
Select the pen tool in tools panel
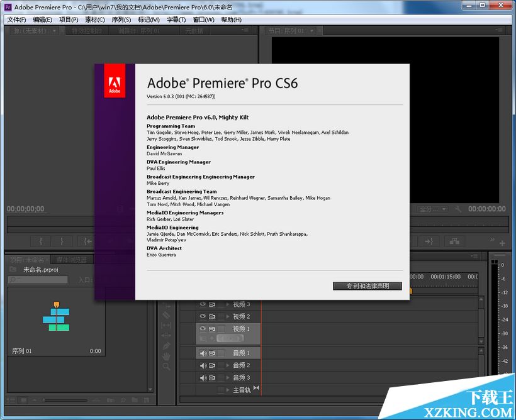(166, 346)
